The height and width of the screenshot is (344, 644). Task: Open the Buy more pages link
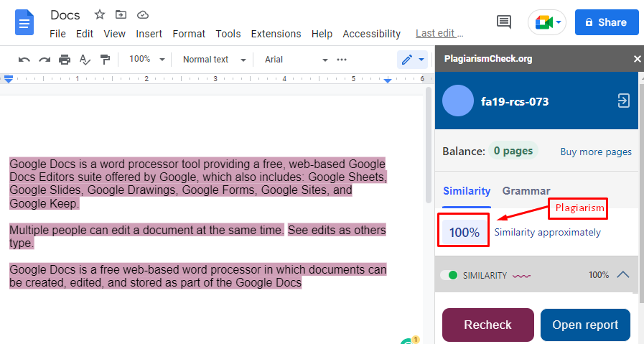(596, 152)
